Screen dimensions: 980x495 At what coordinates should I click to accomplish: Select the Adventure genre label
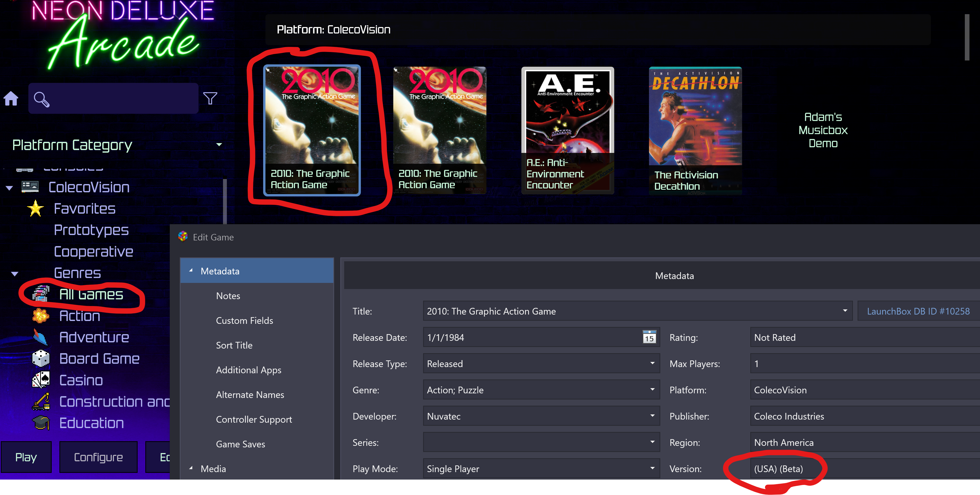coord(94,337)
